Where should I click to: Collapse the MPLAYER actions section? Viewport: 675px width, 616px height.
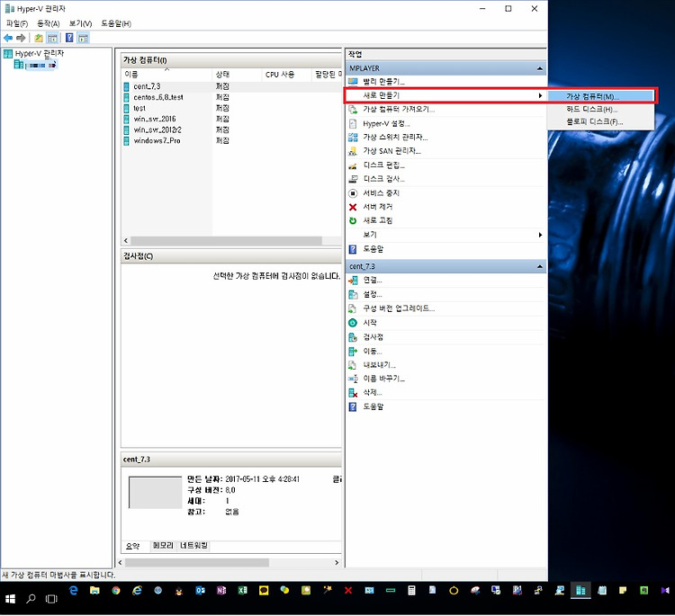[x=539, y=68]
